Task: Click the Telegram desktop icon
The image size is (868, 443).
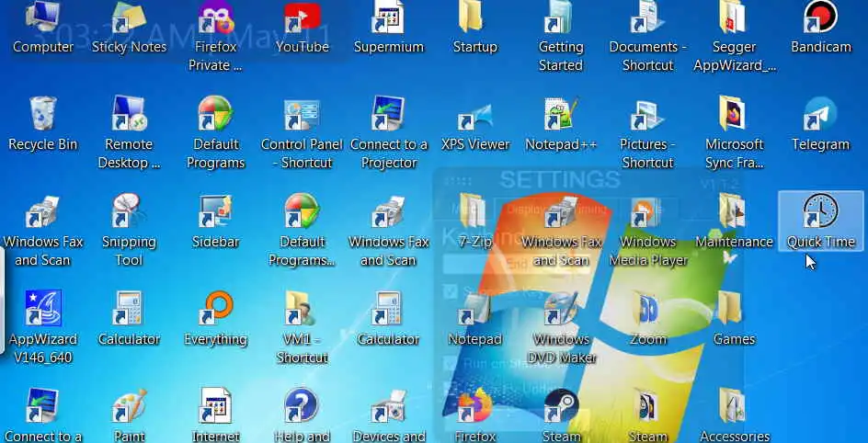Action: pos(820,115)
